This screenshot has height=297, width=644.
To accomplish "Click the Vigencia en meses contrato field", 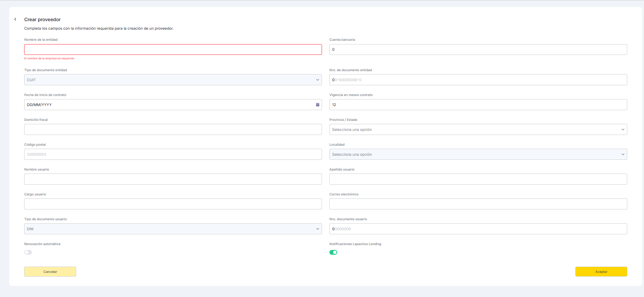I will tap(478, 105).
